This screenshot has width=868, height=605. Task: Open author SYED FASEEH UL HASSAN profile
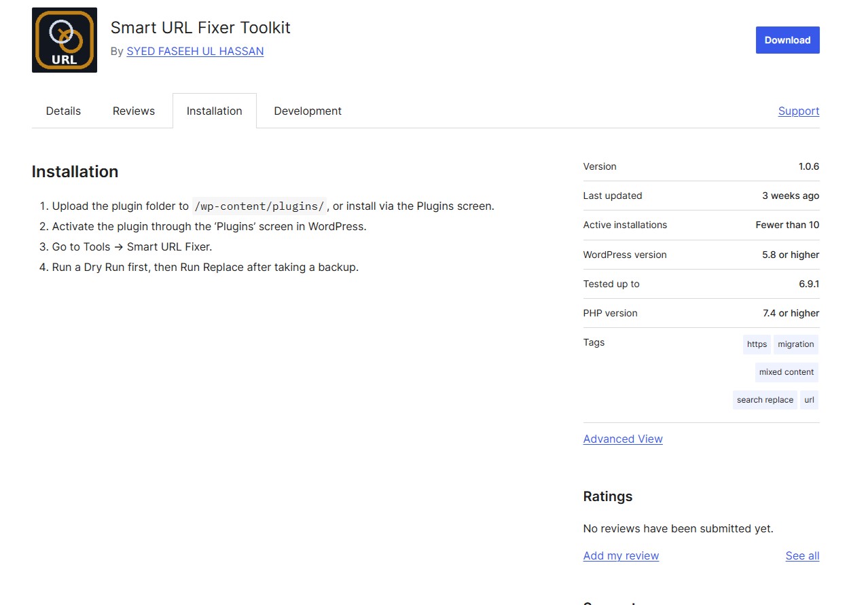tap(195, 52)
